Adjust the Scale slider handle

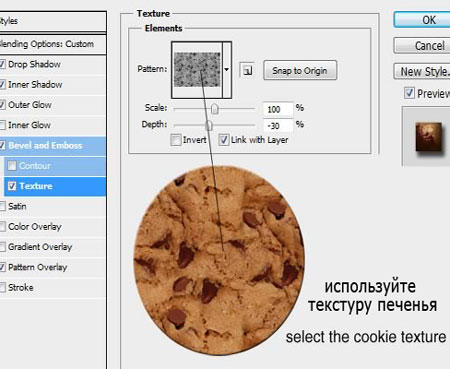point(215,109)
